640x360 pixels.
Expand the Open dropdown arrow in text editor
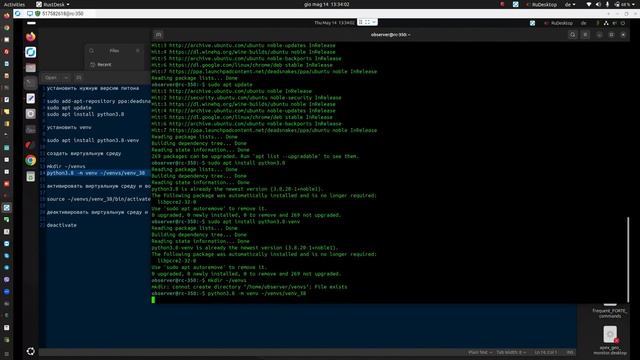click(x=66, y=77)
